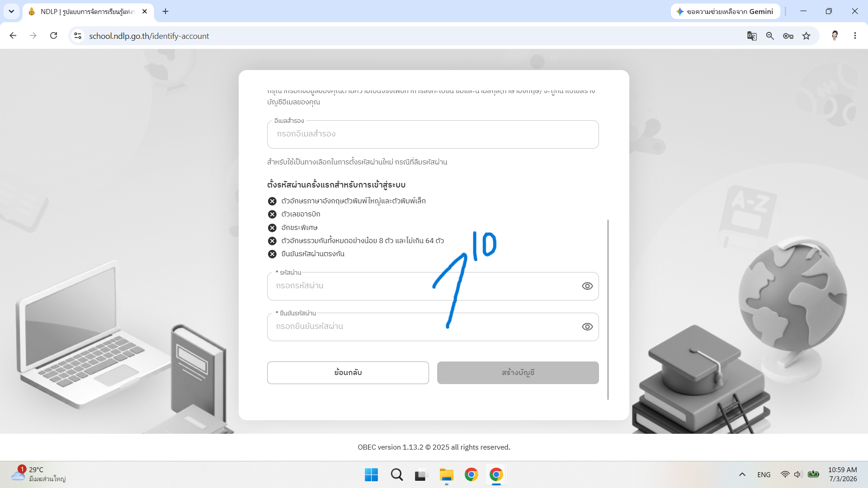Viewport: 868px width, 488px height.
Task: Restore down the Chrome window
Action: click(829, 11)
